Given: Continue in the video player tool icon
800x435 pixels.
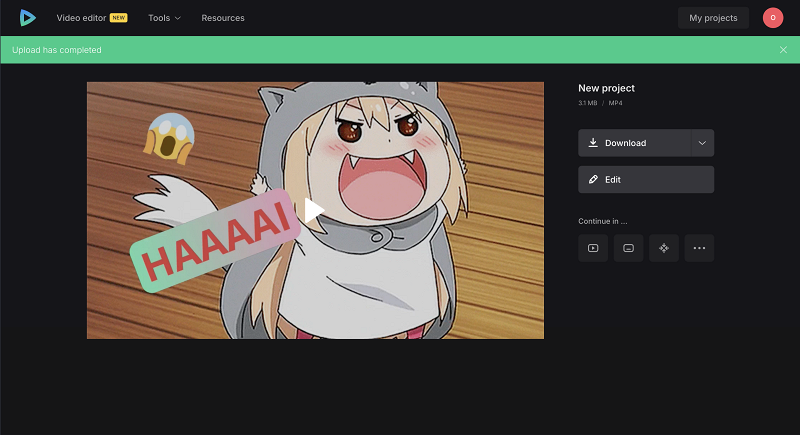Looking at the screenshot, I should [593, 248].
